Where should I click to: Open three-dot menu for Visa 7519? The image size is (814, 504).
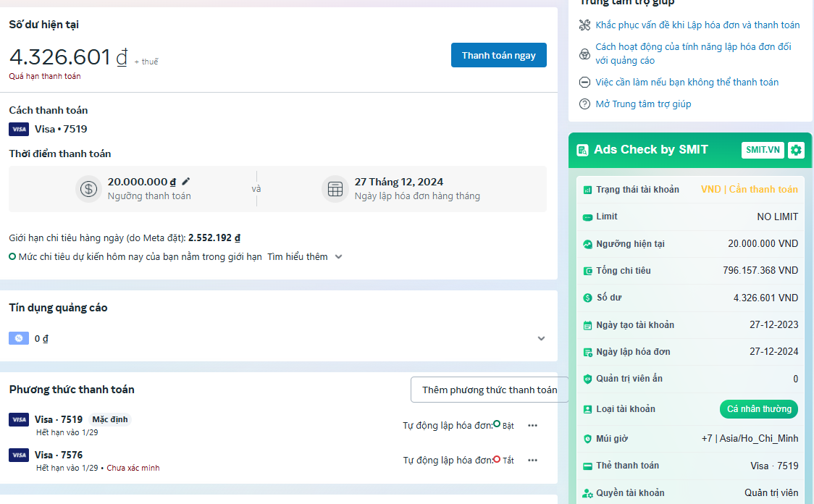[x=532, y=425]
